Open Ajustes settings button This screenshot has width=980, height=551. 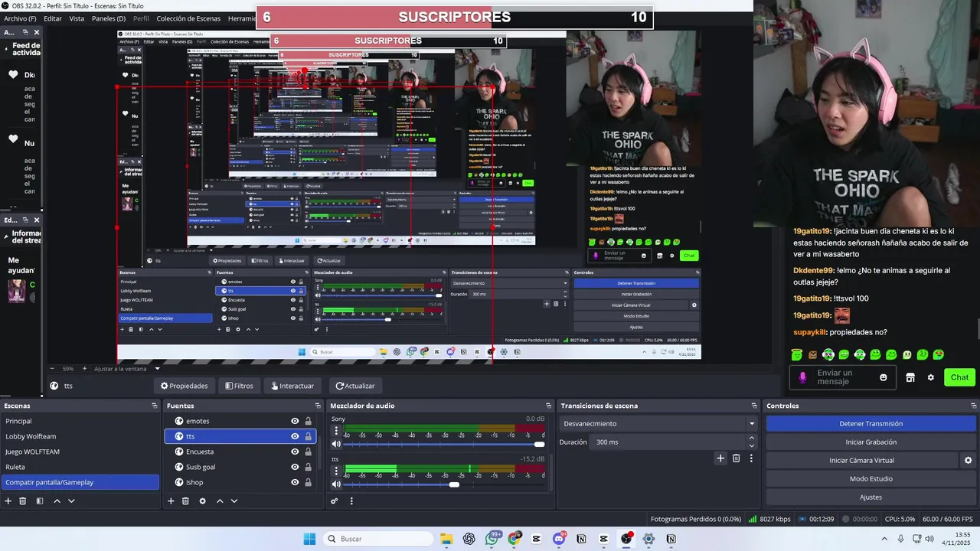871,497
